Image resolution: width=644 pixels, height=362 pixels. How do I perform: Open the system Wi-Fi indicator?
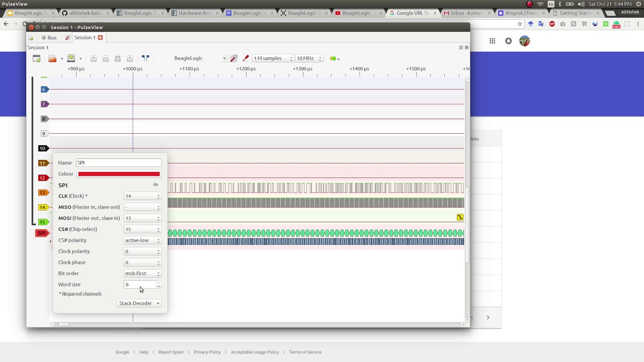point(540,4)
